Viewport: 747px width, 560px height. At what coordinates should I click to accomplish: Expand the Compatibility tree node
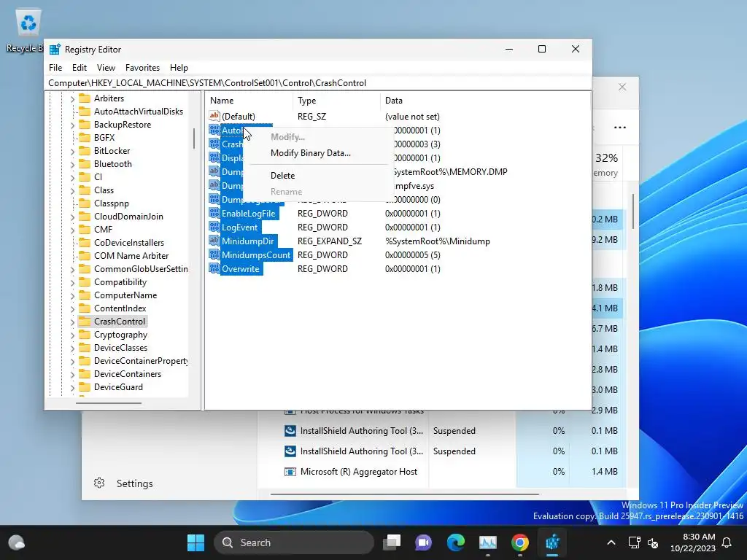pos(72,282)
